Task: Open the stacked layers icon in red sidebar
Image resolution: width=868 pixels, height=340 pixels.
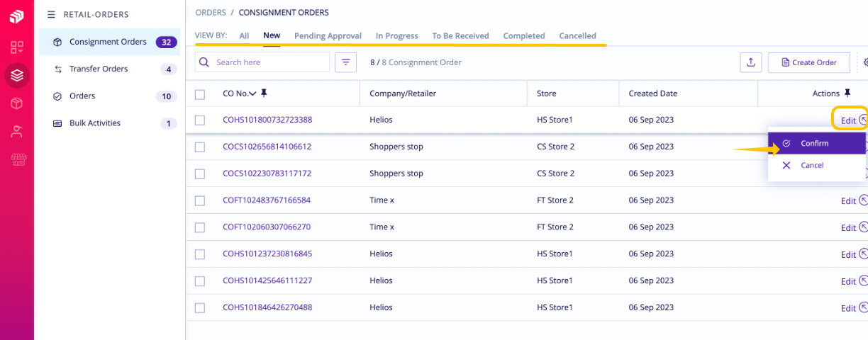Action: coord(17,75)
